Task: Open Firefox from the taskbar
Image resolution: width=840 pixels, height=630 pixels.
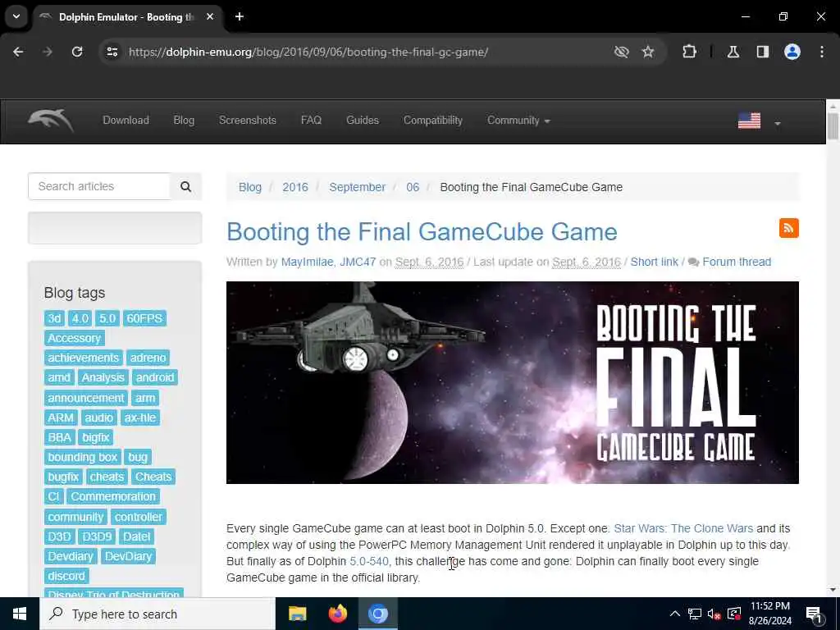Action: pyautogui.click(x=337, y=614)
